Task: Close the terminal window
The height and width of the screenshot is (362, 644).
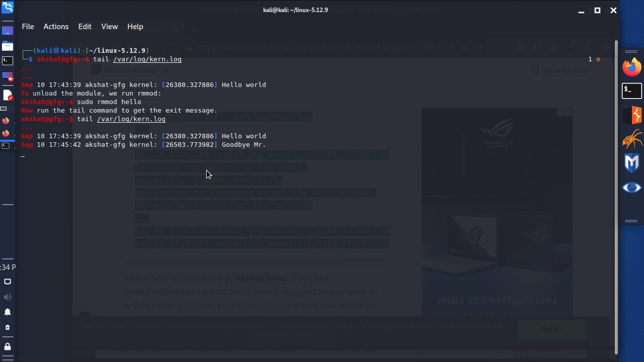Action: (613, 10)
